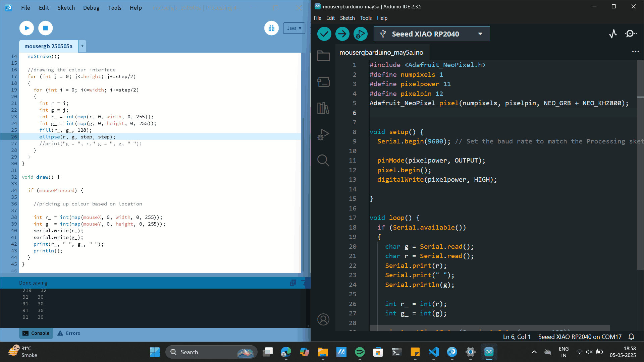Open the clock and date 18:58 panel
Screen dimensions: 644x362
pos(623,352)
